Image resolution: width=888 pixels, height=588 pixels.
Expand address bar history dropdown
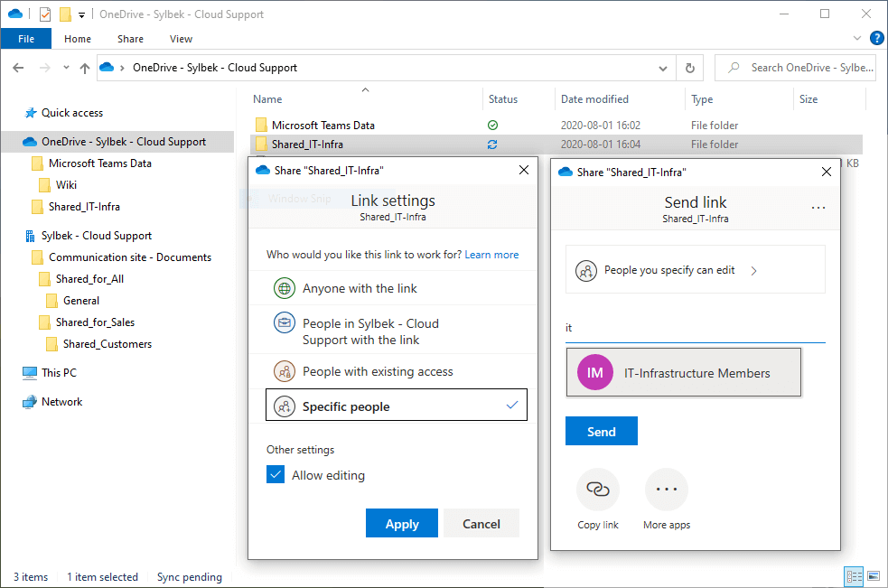662,69
